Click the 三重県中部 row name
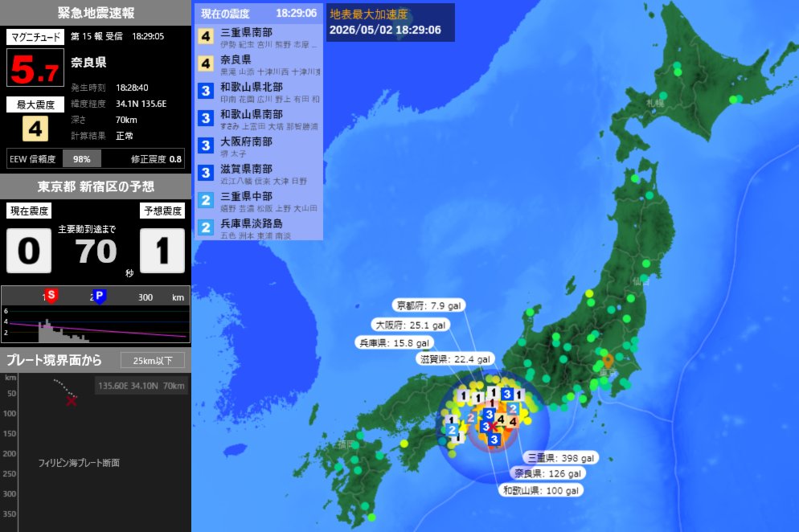This screenshot has height=532, width=799. 247,195
